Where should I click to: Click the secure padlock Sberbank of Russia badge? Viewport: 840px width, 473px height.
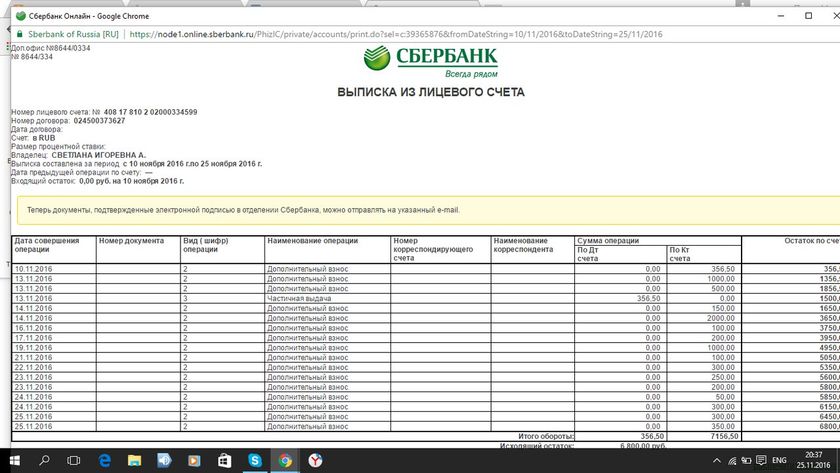[x=67, y=33]
